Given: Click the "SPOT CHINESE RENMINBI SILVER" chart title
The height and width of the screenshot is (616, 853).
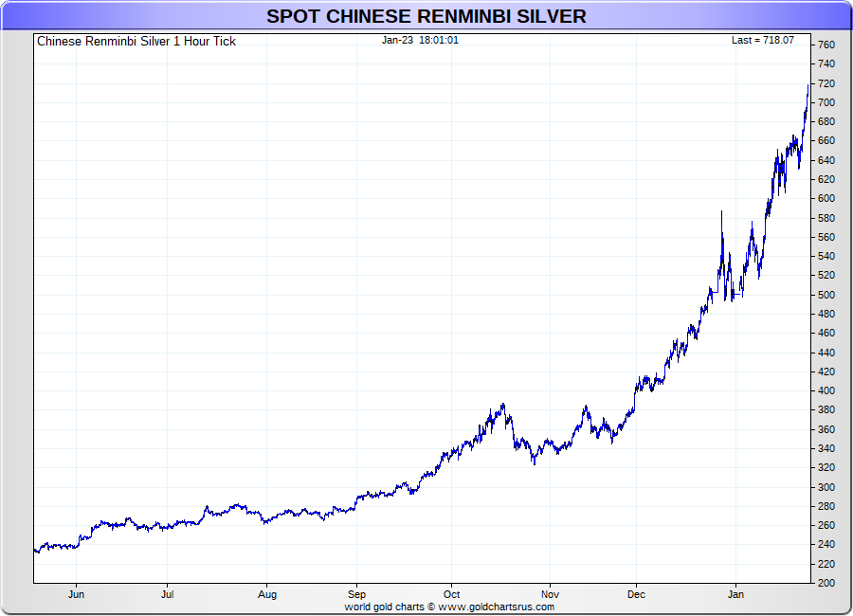Looking at the screenshot, I should 426,16.
